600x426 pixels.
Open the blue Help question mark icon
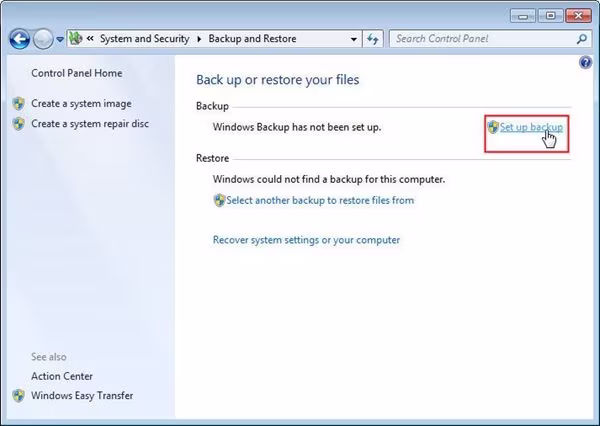tap(585, 62)
